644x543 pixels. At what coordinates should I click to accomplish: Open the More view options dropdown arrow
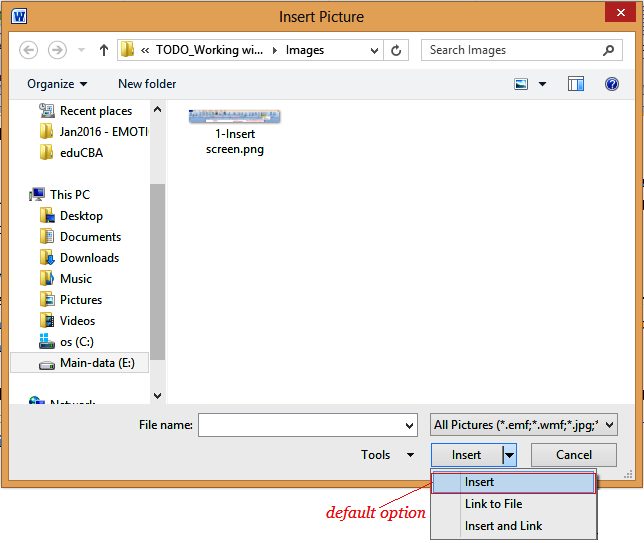pyautogui.click(x=543, y=84)
